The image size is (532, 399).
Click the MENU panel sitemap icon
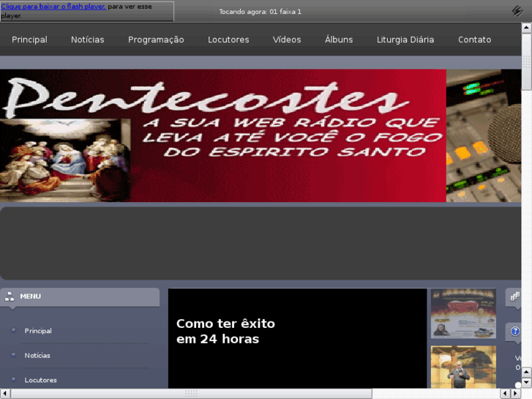(x=10, y=297)
